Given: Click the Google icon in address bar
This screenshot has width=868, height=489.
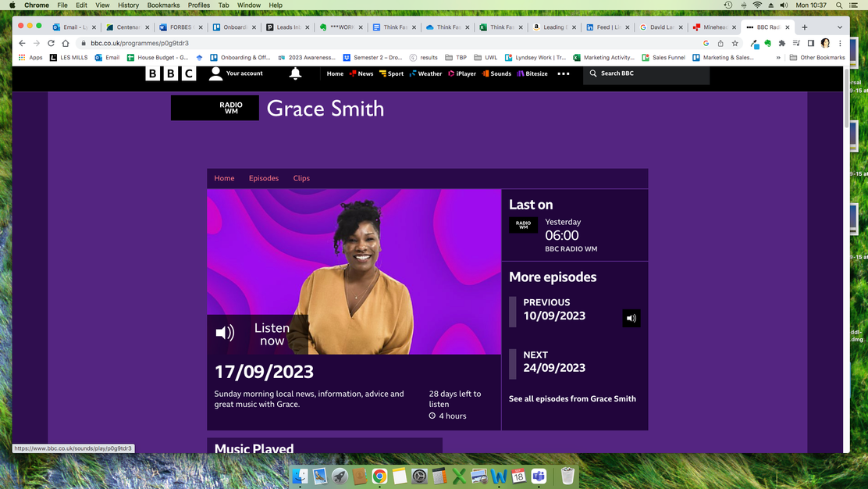Looking at the screenshot, I should click(x=706, y=43).
